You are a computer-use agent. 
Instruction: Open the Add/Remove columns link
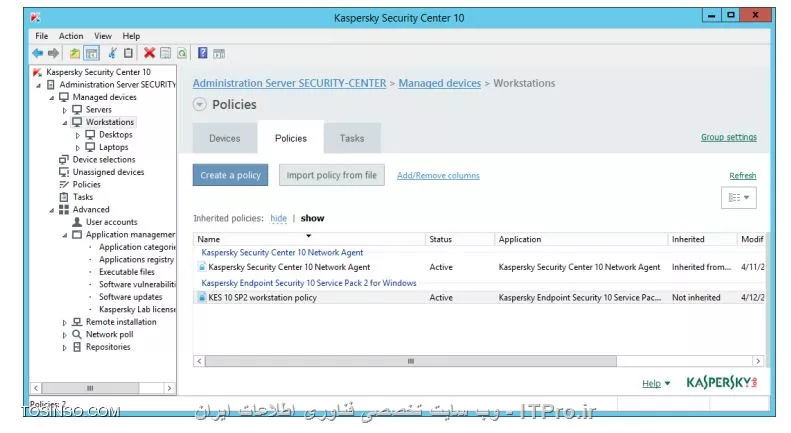click(438, 176)
